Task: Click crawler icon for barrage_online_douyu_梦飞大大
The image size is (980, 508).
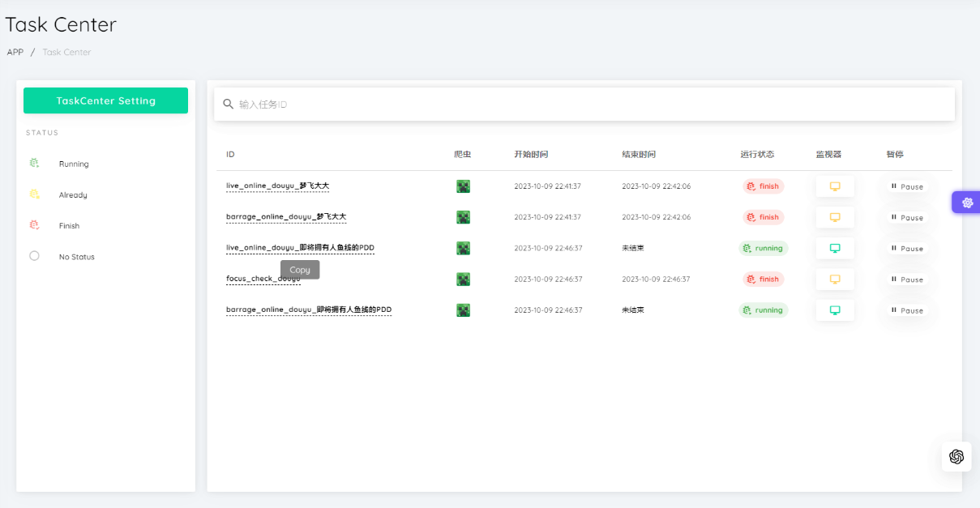Action: 463,217
